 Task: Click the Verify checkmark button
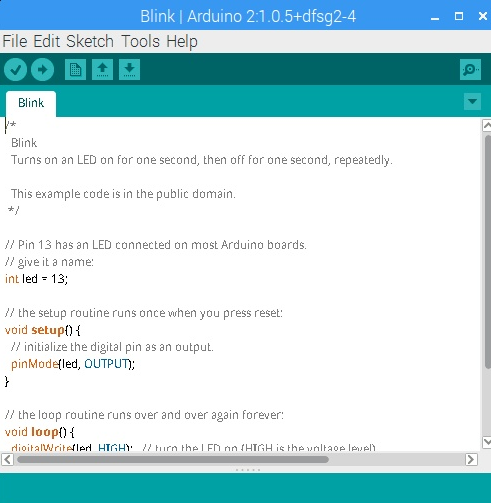[15, 70]
